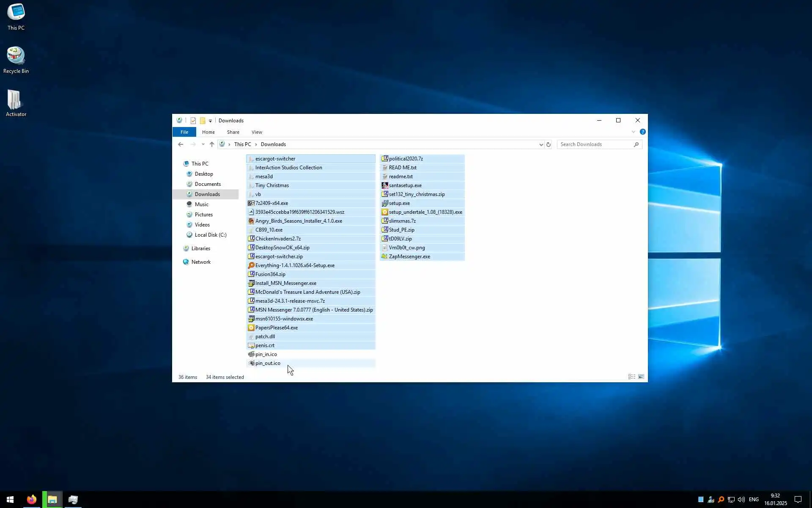Open the File menu
Screen dimensions: 812x508
tap(184, 132)
